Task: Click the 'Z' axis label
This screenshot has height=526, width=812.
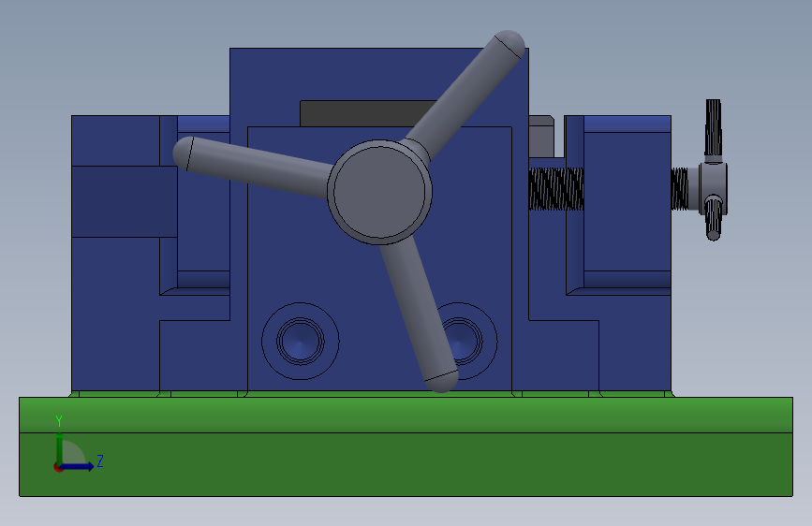Action: [x=100, y=460]
